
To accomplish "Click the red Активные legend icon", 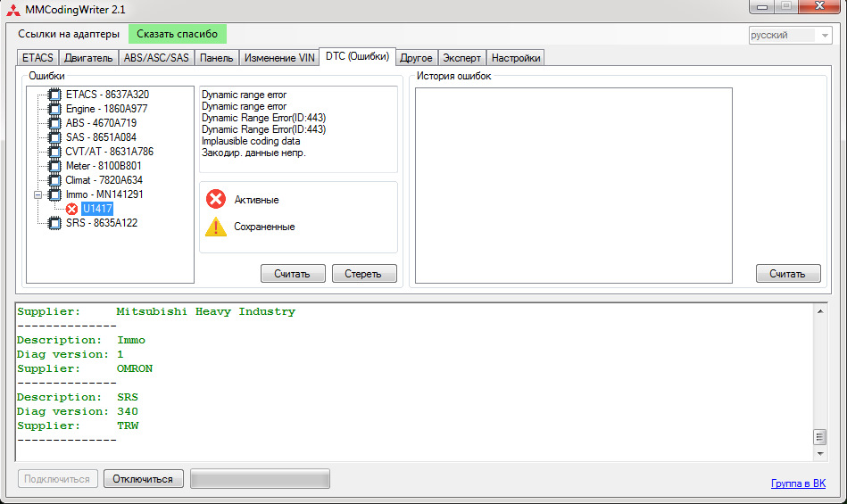I will coord(215,199).
